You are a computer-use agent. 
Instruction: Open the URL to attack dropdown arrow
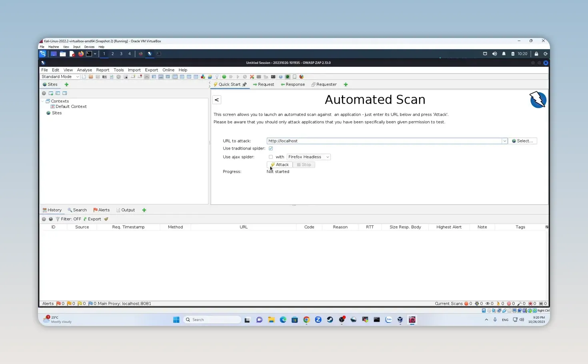pyautogui.click(x=504, y=141)
